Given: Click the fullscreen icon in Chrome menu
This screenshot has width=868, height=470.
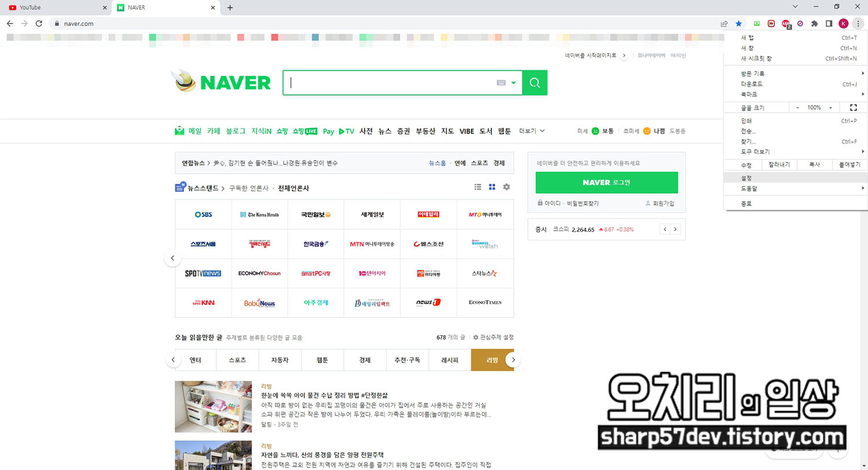Looking at the screenshot, I should (x=853, y=108).
